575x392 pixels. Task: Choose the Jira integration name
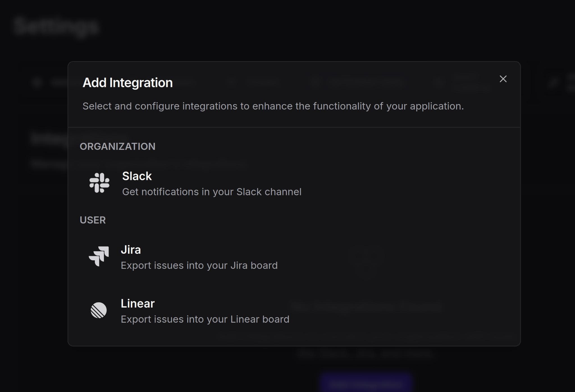pos(131,250)
